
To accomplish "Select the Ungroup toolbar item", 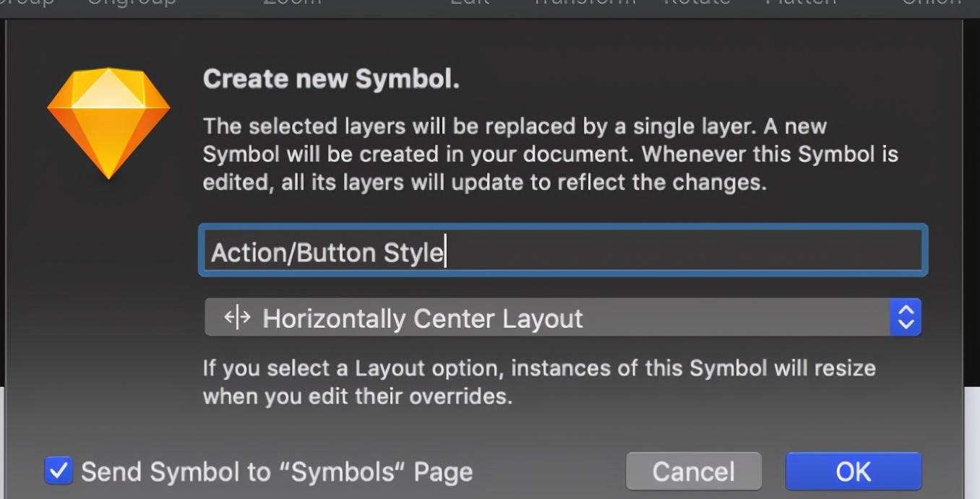I will tap(132, 3).
